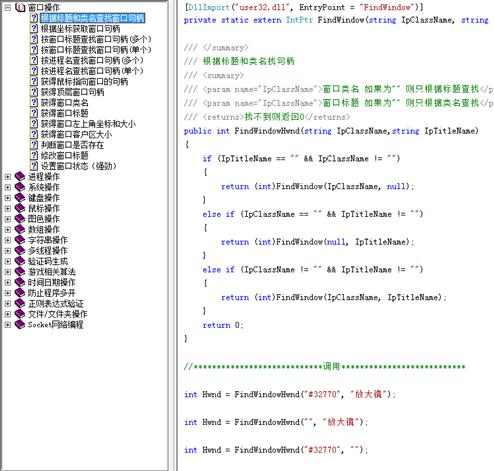Click the help page icon for 按进程名查找窗口句柄(单个)
The width and height of the screenshot is (494, 471).
tap(34, 71)
